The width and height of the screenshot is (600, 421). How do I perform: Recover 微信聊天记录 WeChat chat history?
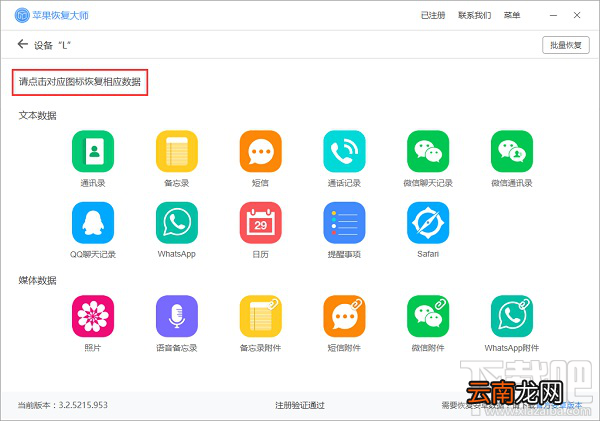[428, 152]
